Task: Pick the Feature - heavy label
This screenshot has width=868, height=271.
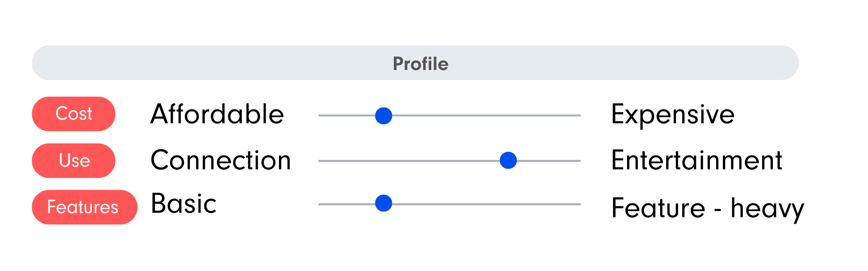Action: (x=708, y=209)
